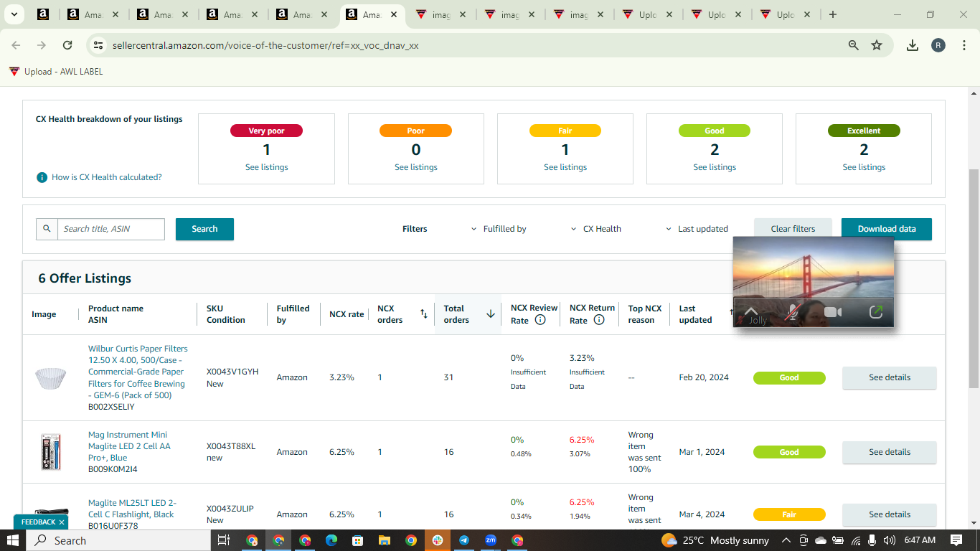Image resolution: width=980 pixels, height=551 pixels.
Task: Open How is CX Health calculated link
Action: point(107,177)
